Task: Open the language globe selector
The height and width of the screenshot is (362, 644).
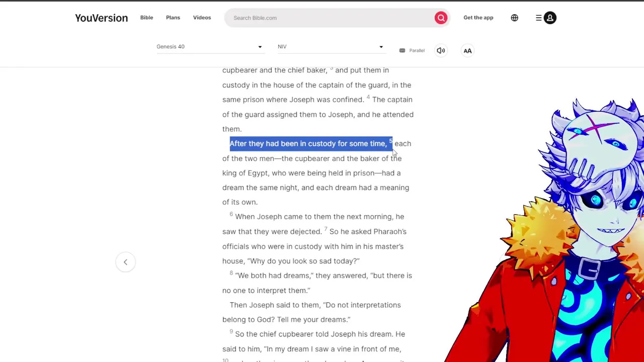Action: (514, 18)
